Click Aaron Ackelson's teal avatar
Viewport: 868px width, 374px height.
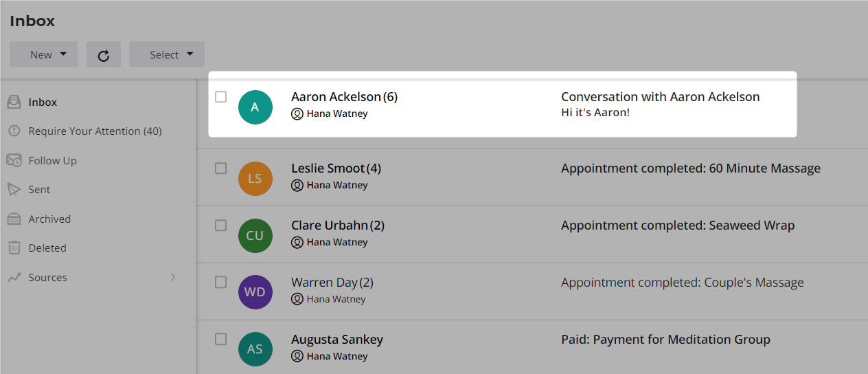click(255, 107)
